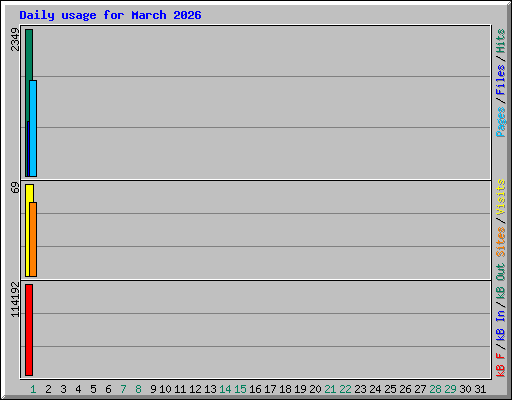Click the green day 7 axis label
The width and height of the screenshot is (512, 400).
click(x=123, y=389)
